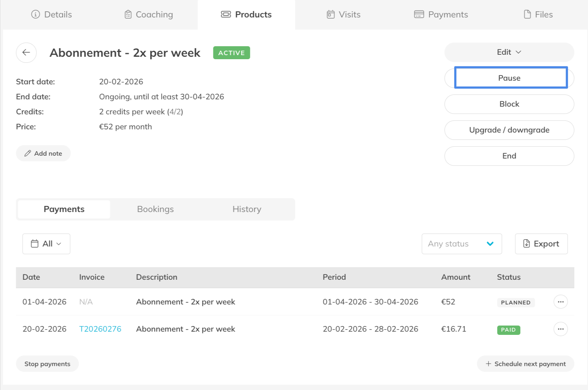The width and height of the screenshot is (588, 390).
Task: Expand the Edit dropdown menu
Action: pos(509,52)
